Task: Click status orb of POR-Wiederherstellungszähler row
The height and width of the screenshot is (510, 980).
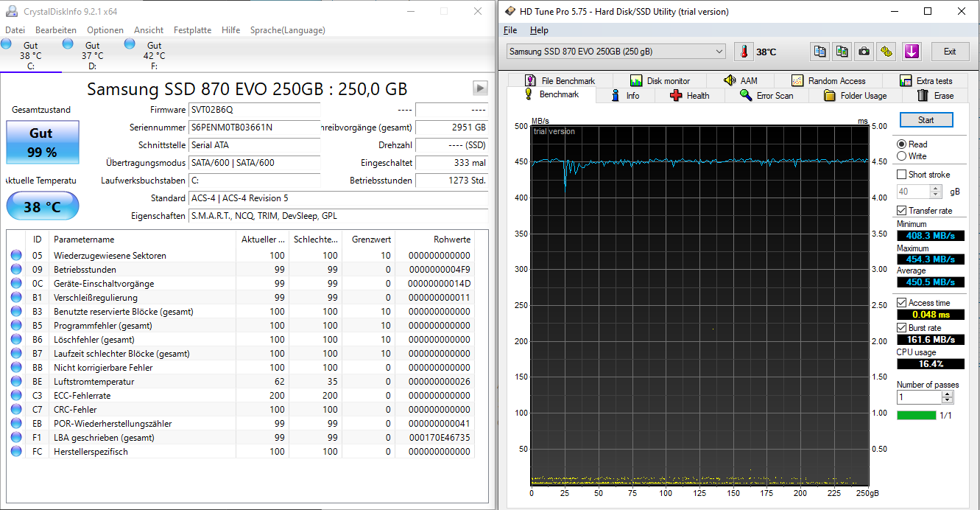Action: click(x=16, y=424)
